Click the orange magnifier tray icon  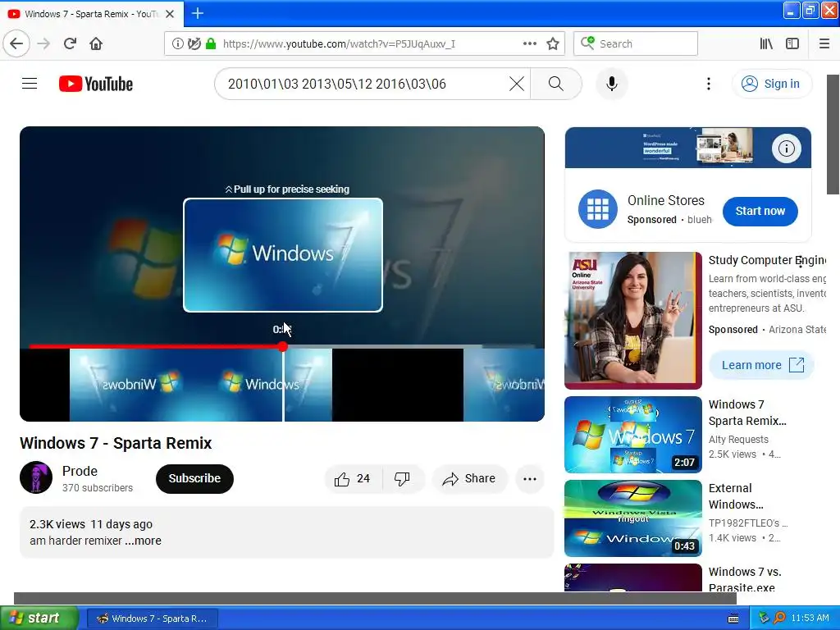coord(779,618)
